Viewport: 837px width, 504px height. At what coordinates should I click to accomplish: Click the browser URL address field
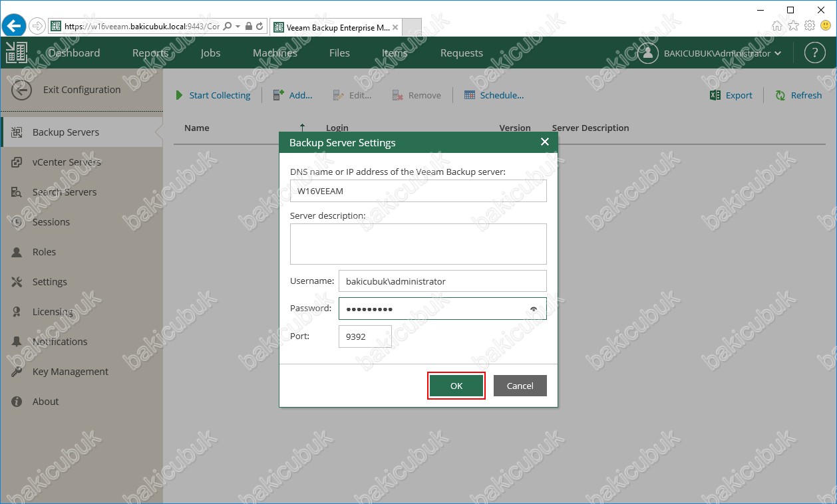click(142, 27)
